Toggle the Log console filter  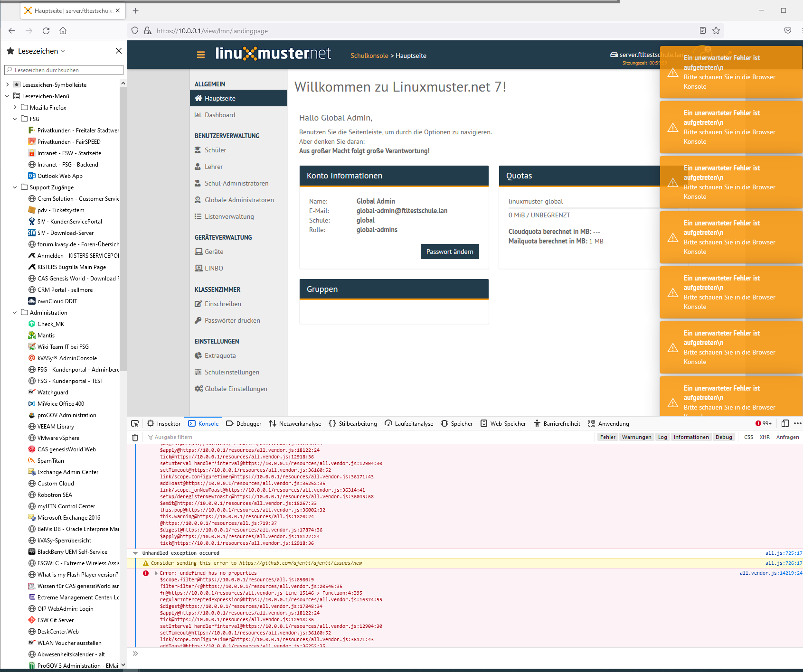662,437
